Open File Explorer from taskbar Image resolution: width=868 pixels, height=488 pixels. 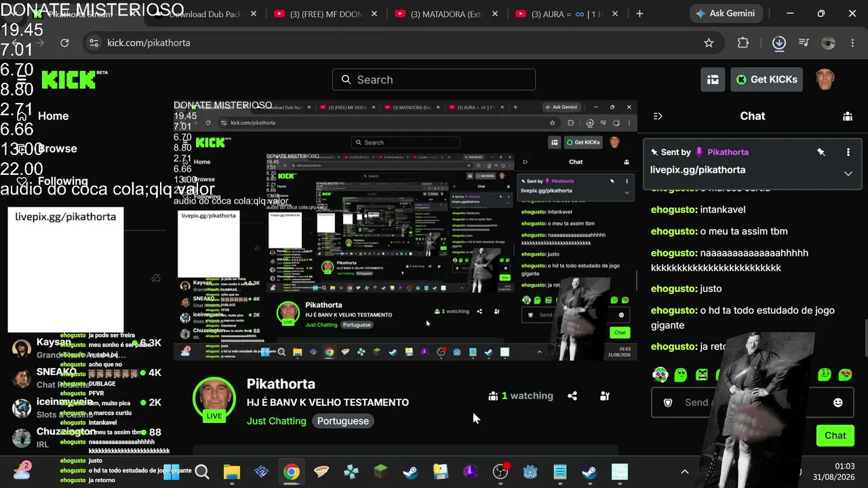point(232,472)
